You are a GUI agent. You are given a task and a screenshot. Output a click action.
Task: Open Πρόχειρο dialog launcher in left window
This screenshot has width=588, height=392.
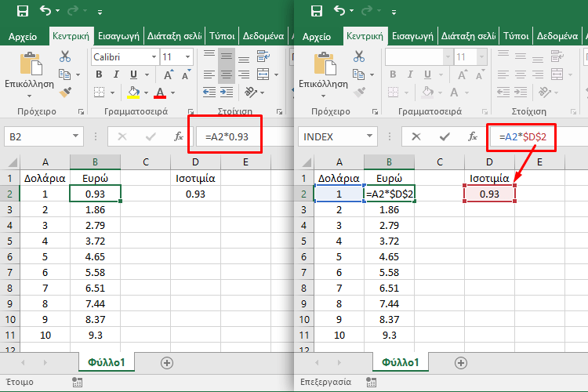click(x=81, y=111)
